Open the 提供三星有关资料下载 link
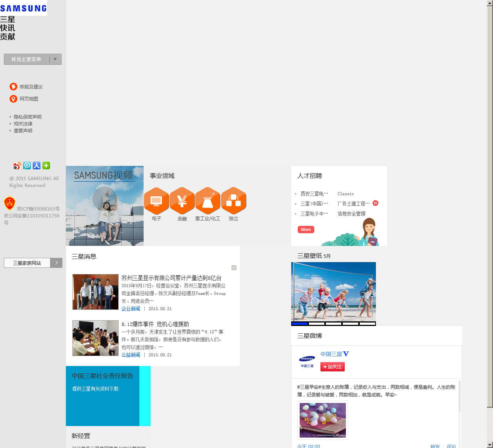 click(96, 389)
